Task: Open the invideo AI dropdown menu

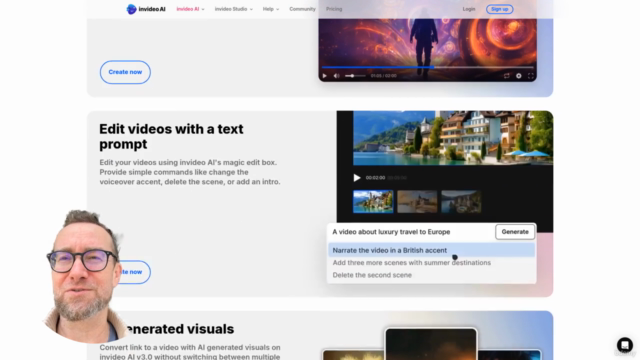Action: [190, 9]
